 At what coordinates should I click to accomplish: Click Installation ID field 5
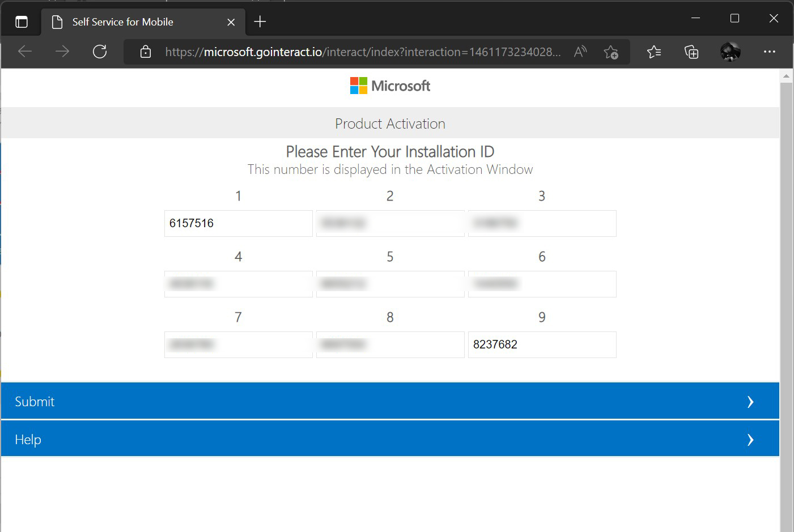pyautogui.click(x=390, y=284)
